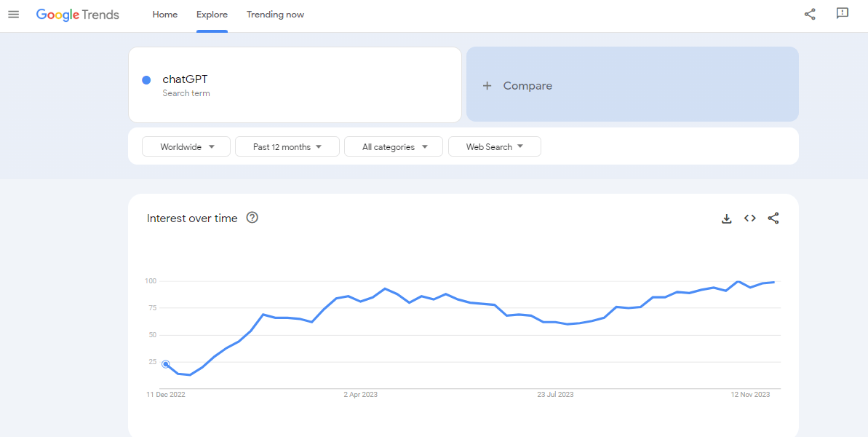Open the Web Search type dropdown
868x437 pixels.
tap(495, 147)
